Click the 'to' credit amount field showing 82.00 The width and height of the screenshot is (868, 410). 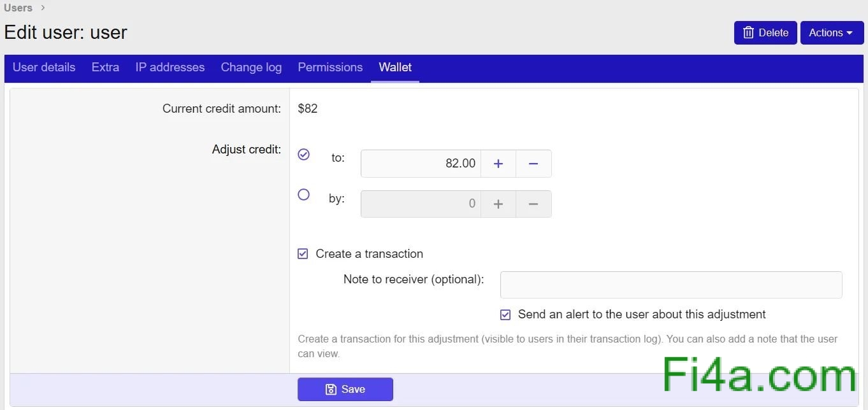(x=421, y=164)
